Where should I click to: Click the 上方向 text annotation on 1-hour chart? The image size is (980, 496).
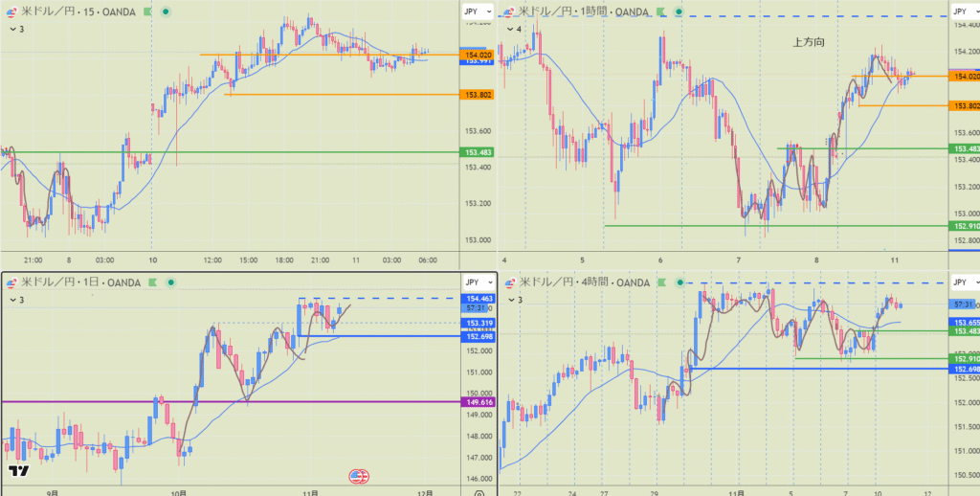pyautogui.click(x=809, y=42)
